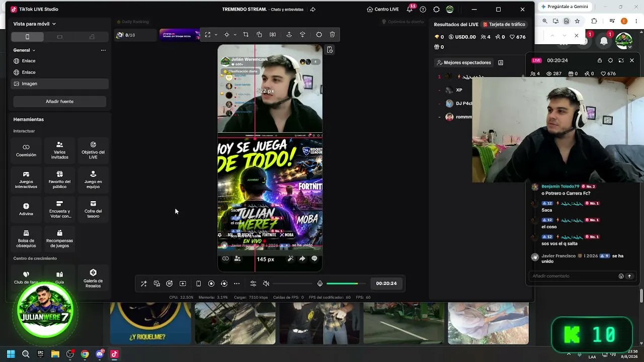Click the replay capture button

[224, 284]
